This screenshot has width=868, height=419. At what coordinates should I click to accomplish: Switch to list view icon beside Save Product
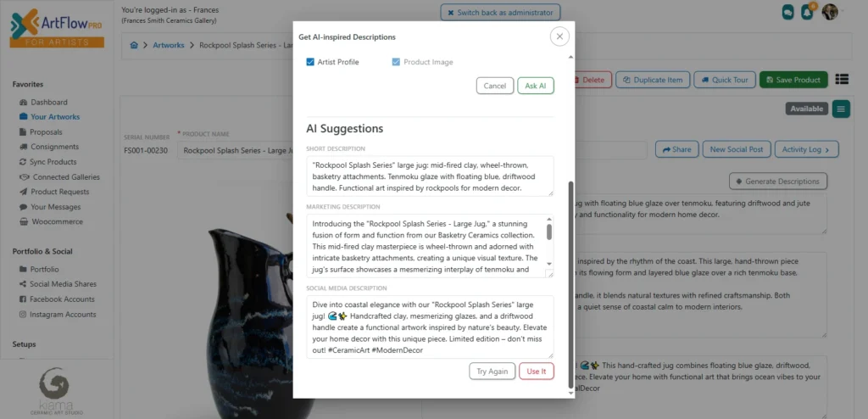pos(842,79)
